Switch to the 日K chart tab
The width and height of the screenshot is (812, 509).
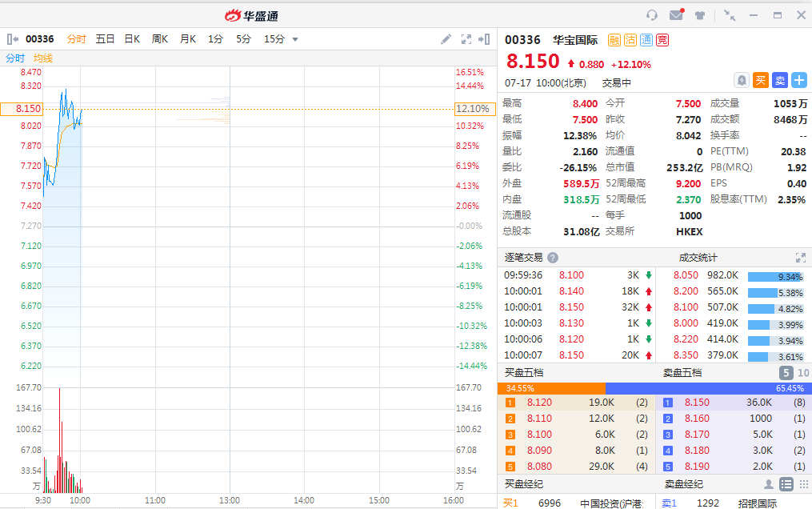[x=132, y=39]
